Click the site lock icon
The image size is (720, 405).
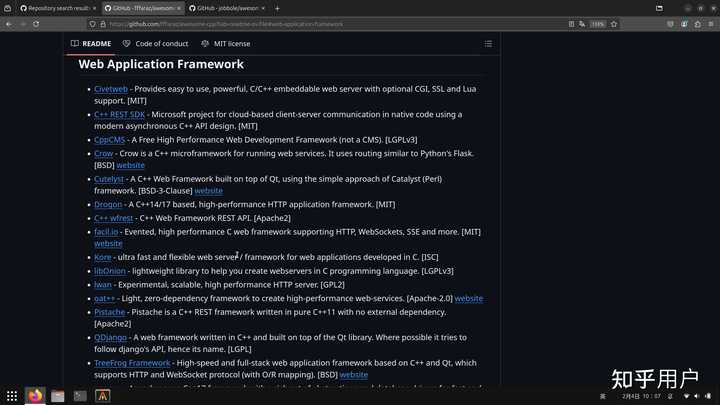tap(103, 24)
